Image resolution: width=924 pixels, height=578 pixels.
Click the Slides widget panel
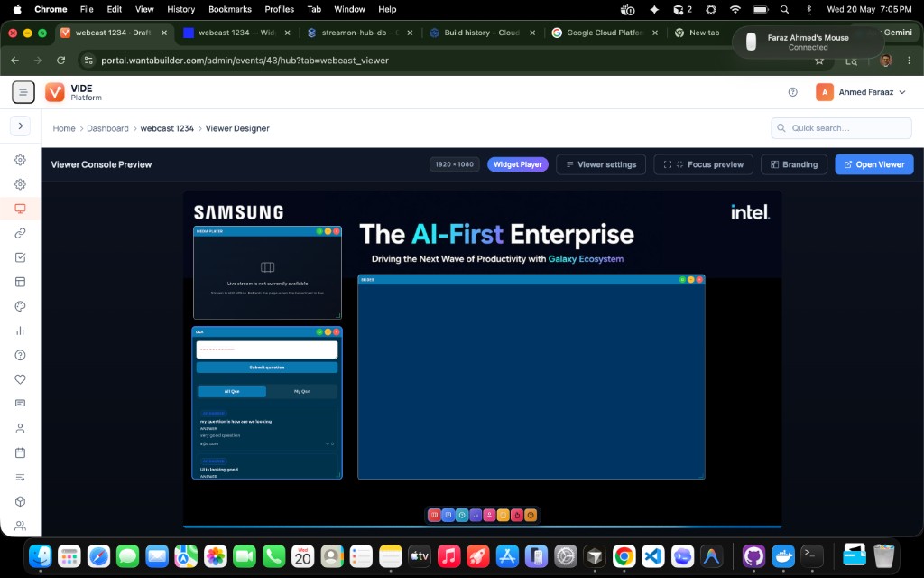[531, 378]
